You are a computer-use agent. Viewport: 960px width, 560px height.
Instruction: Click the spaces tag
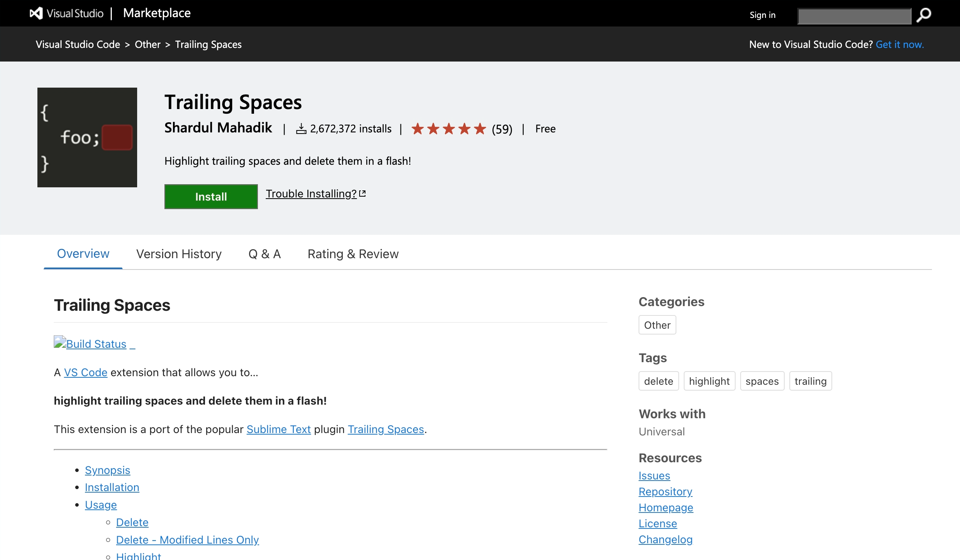coord(762,381)
